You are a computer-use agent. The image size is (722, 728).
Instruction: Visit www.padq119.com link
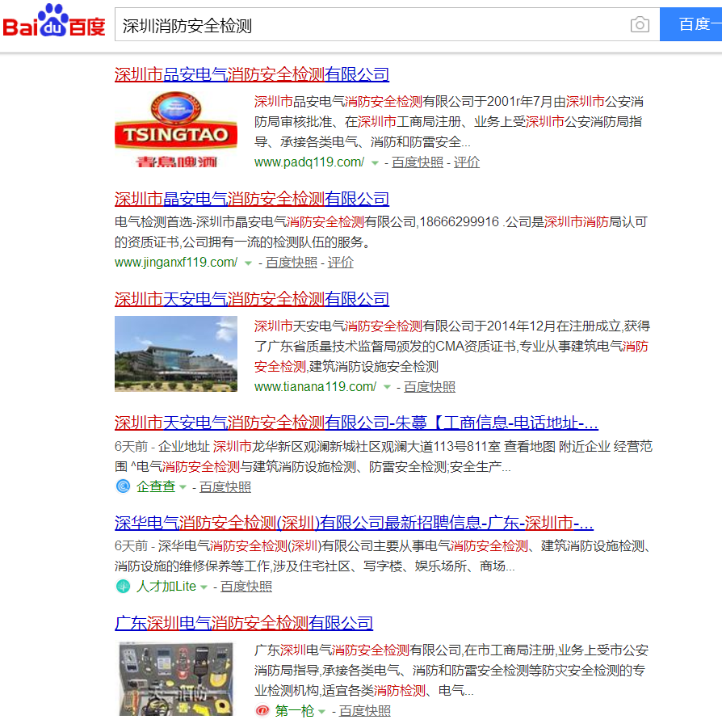(x=309, y=162)
